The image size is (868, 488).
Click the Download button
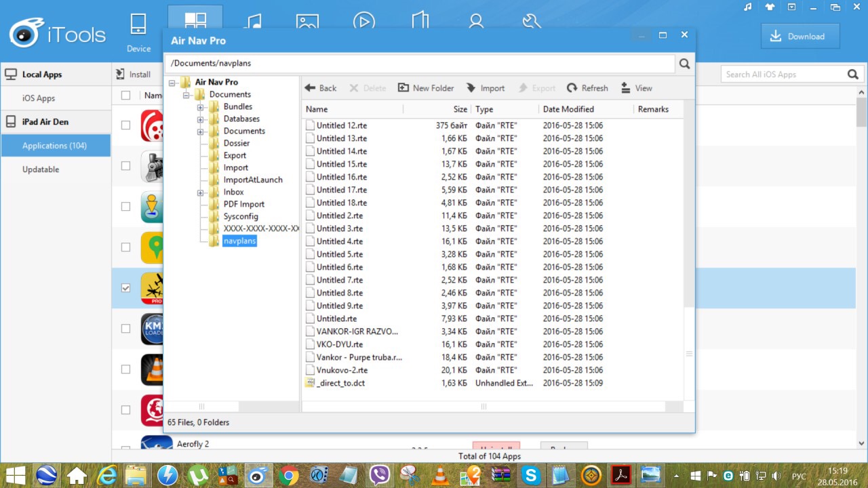coord(800,37)
